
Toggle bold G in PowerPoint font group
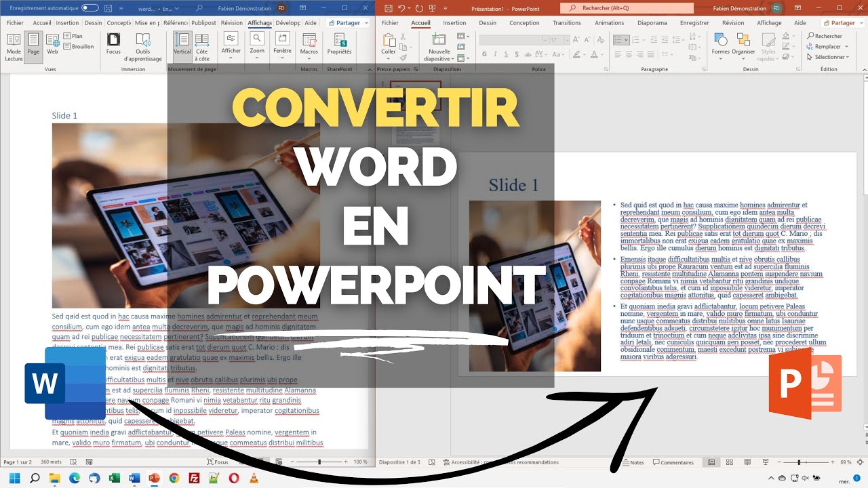coord(485,55)
